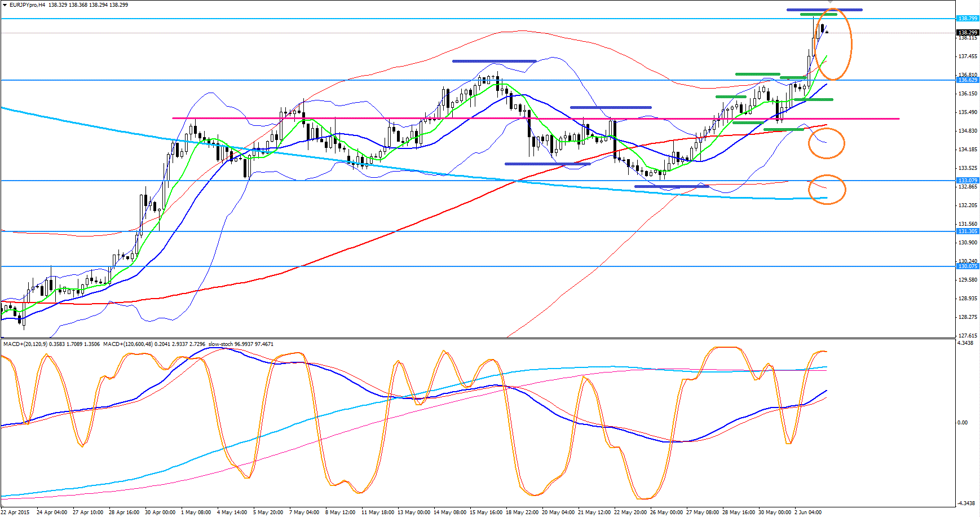980x517 pixels.
Task: Click the 5 May 20:00 time label
Action: pyautogui.click(x=268, y=512)
